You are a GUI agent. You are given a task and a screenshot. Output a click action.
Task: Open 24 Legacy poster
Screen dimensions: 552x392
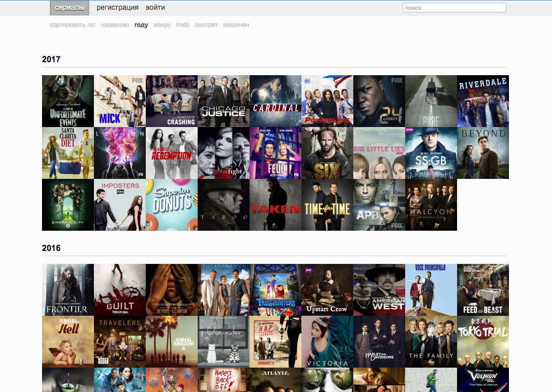tap(379, 101)
